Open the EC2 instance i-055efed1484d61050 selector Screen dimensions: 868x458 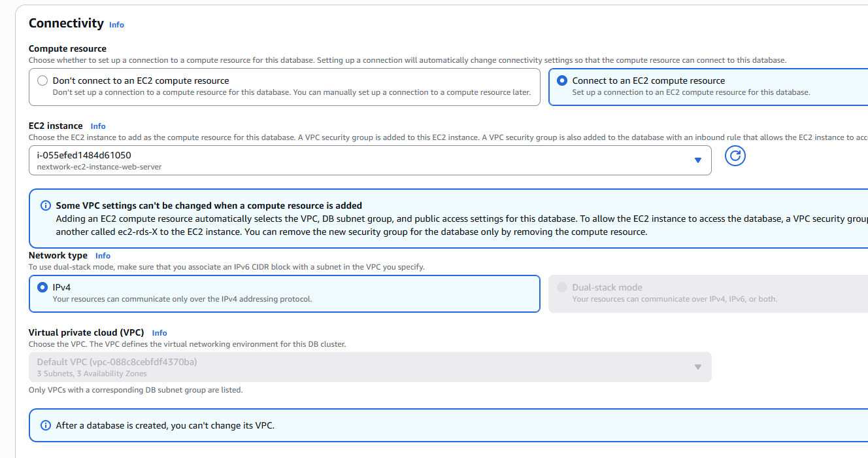[359, 160]
